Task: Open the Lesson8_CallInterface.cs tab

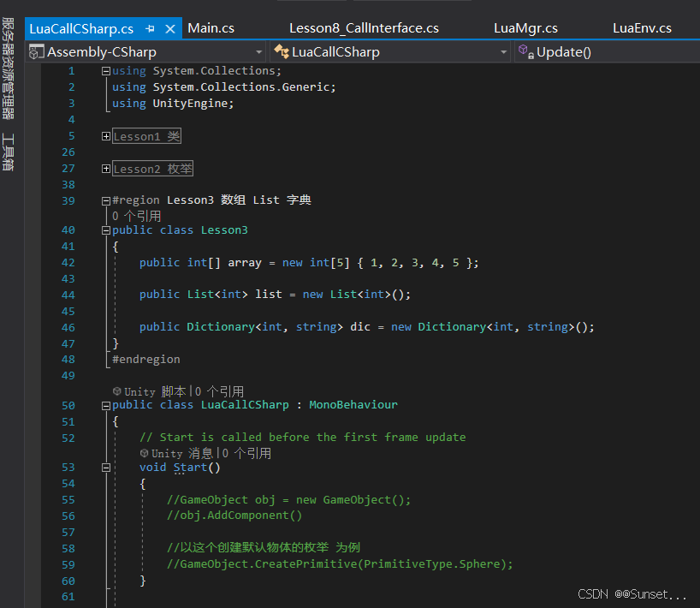Action: [x=364, y=28]
